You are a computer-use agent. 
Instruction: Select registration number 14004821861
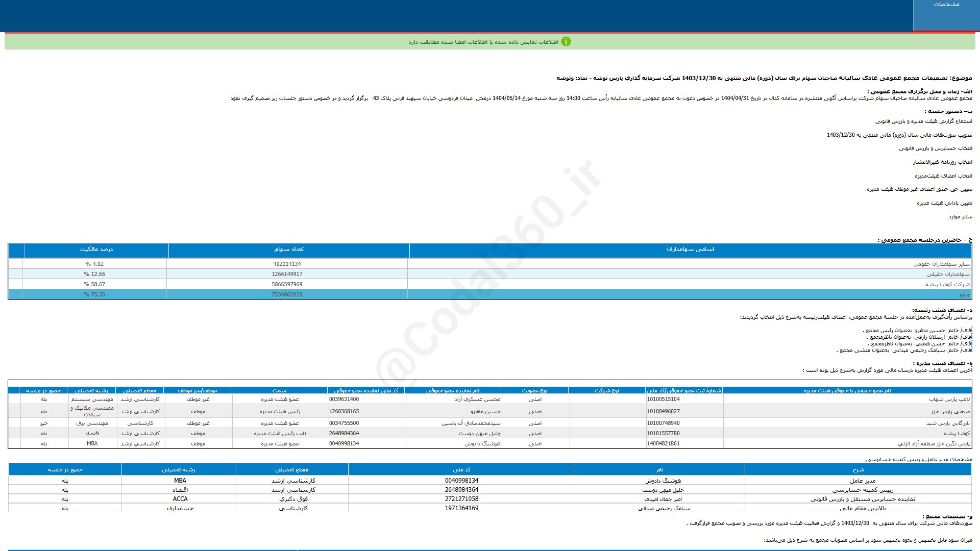[663, 444]
